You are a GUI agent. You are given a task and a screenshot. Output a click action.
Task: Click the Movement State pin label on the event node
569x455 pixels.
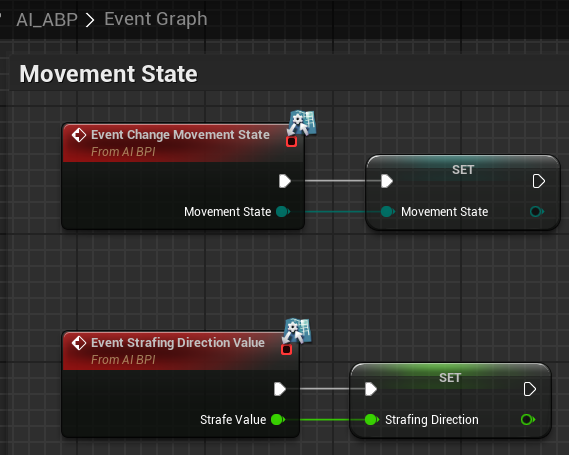pos(228,212)
